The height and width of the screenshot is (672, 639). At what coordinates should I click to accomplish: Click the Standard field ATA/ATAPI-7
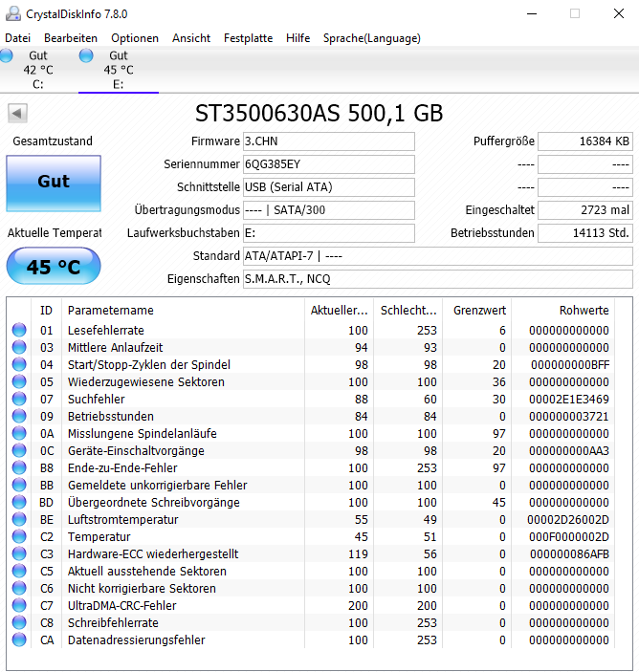[x=438, y=256]
